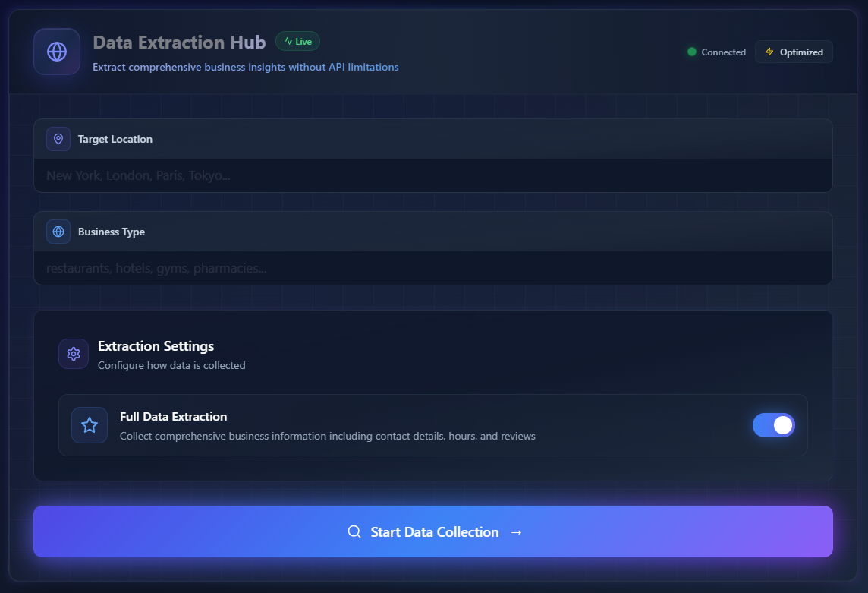Viewport: 868px width, 593px height.
Task: Click the Business Type globe icon
Action: pyautogui.click(x=58, y=232)
